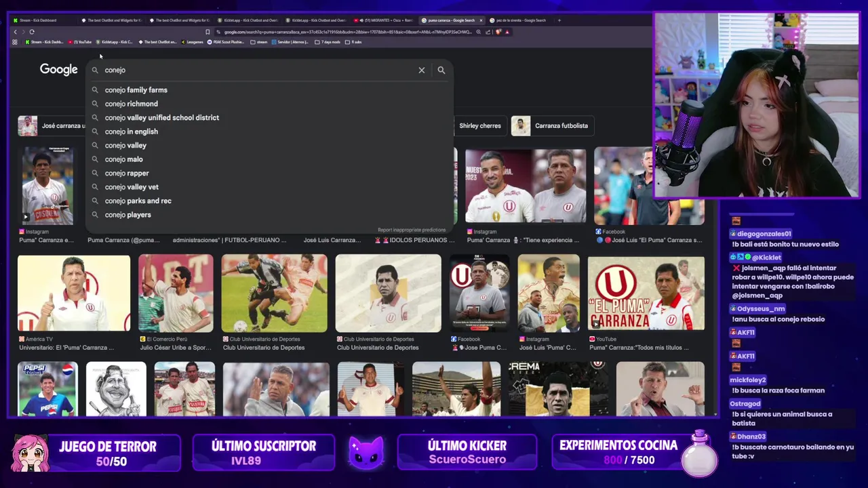Select suggestion conejo malo
Image resolution: width=868 pixels, height=488 pixels.
point(269,159)
